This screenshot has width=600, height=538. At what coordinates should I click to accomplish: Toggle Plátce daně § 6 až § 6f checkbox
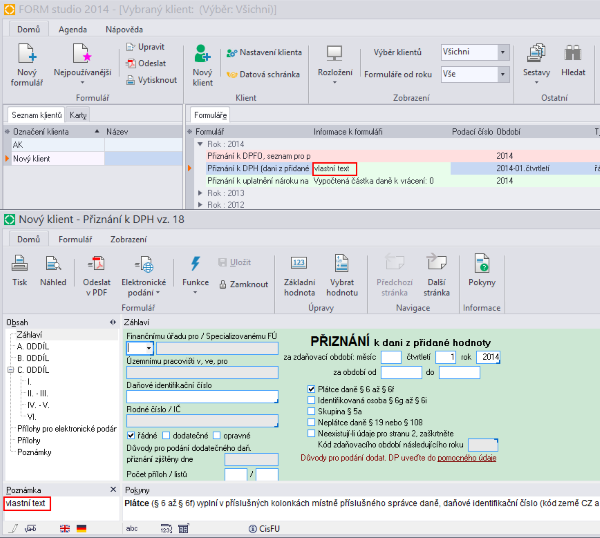point(311,389)
